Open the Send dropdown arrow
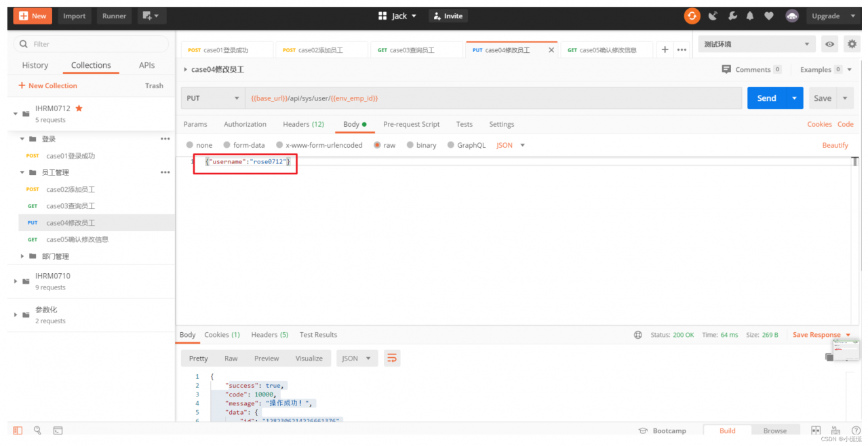 [x=794, y=98]
